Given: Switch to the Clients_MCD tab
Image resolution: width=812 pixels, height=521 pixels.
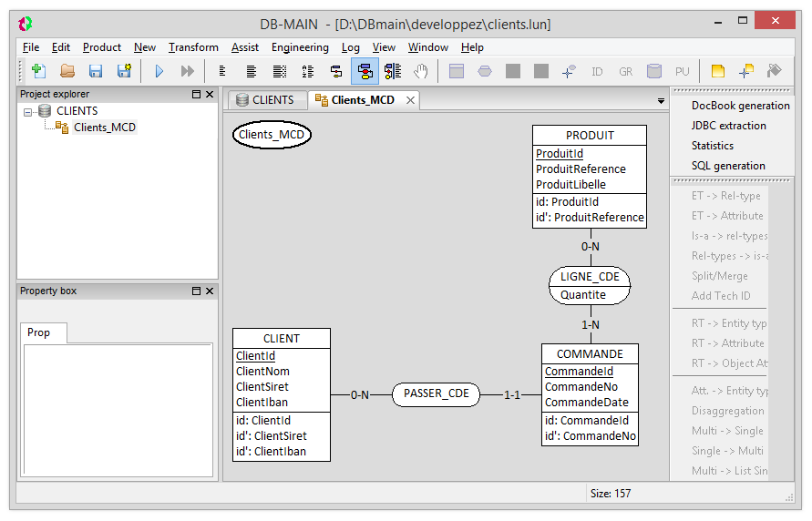Looking at the screenshot, I should [x=362, y=100].
